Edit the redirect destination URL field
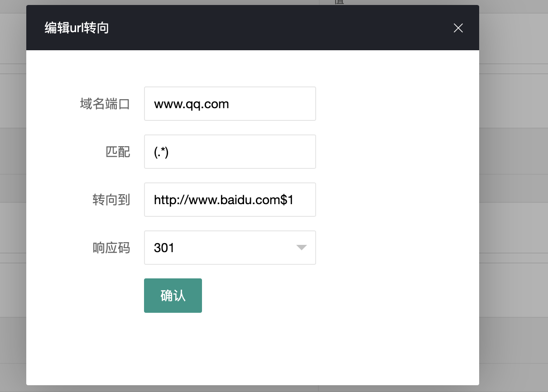This screenshot has height=392, width=548. pyautogui.click(x=230, y=200)
